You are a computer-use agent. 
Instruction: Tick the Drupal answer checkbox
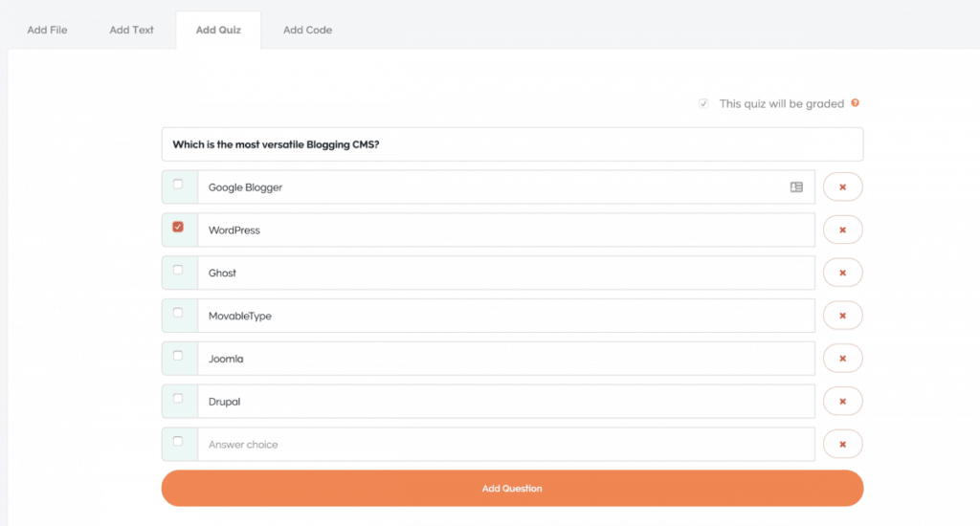178,398
